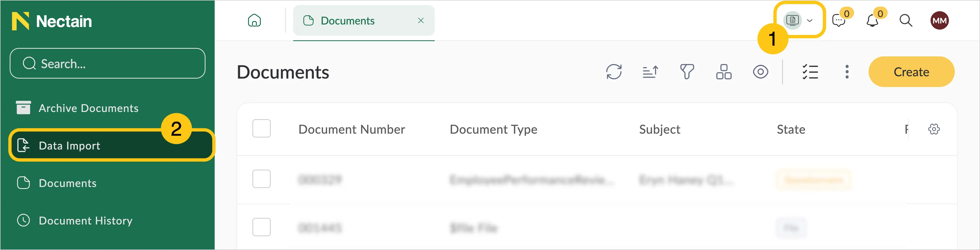Open the checklist view icon
The image size is (980, 250).
pos(810,72)
